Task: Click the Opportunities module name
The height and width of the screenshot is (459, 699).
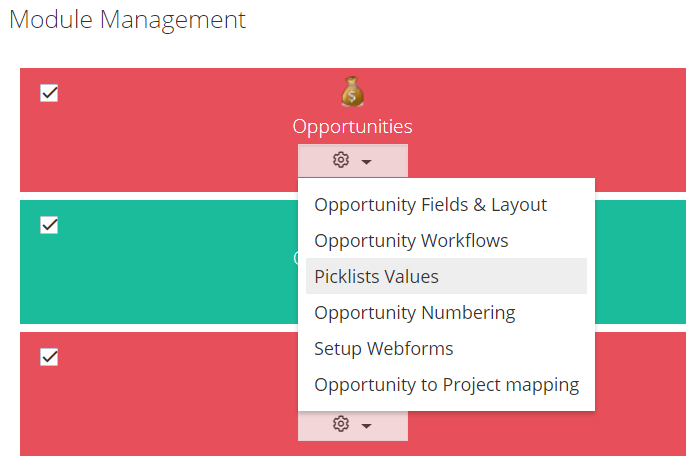Action: pyautogui.click(x=352, y=127)
